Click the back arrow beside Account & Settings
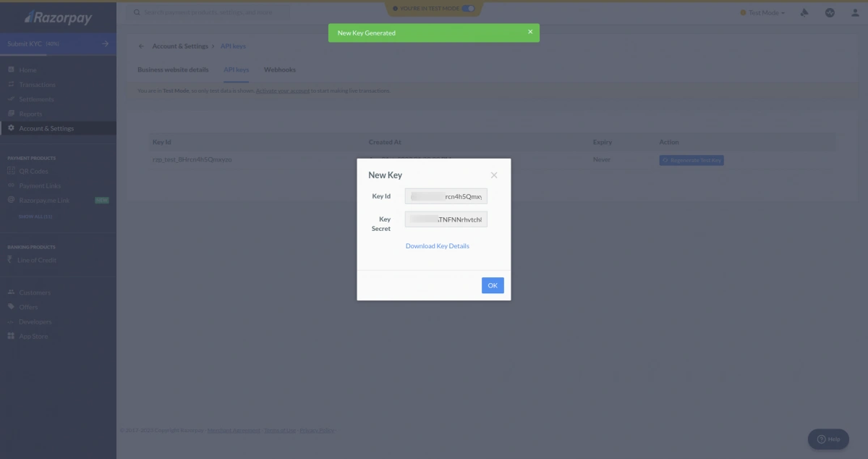The image size is (868, 459). (141, 46)
